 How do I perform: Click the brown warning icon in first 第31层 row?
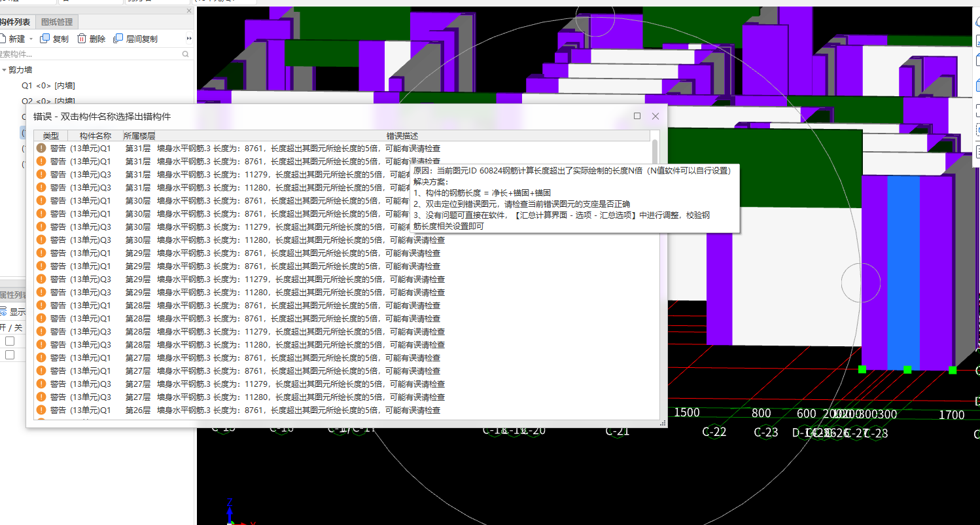pyautogui.click(x=41, y=149)
